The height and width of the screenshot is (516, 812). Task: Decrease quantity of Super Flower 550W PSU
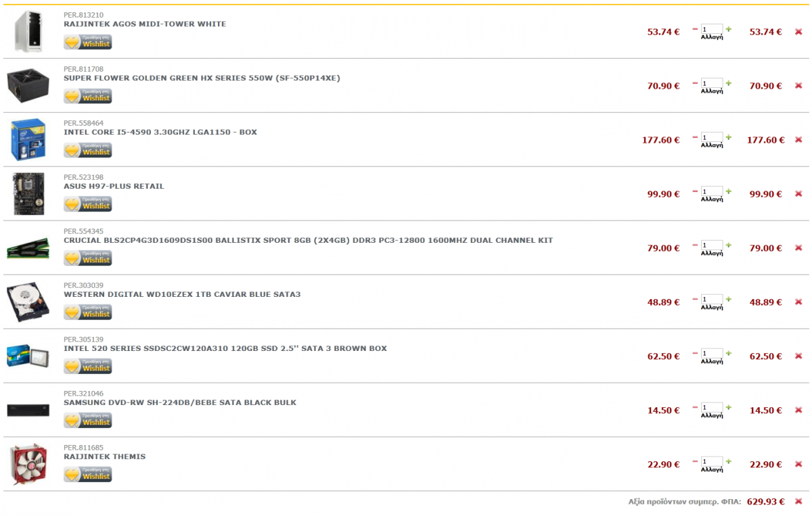[695, 83]
